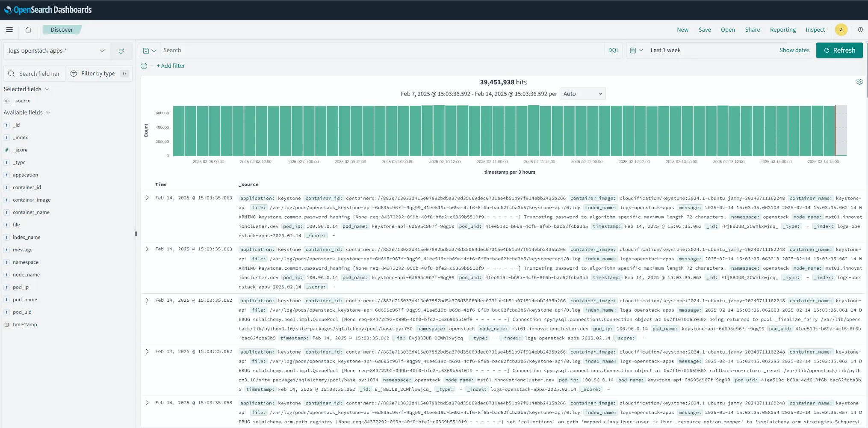Toggle the DQL query language setting
The height and width of the screenshot is (428, 868).
click(613, 50)
